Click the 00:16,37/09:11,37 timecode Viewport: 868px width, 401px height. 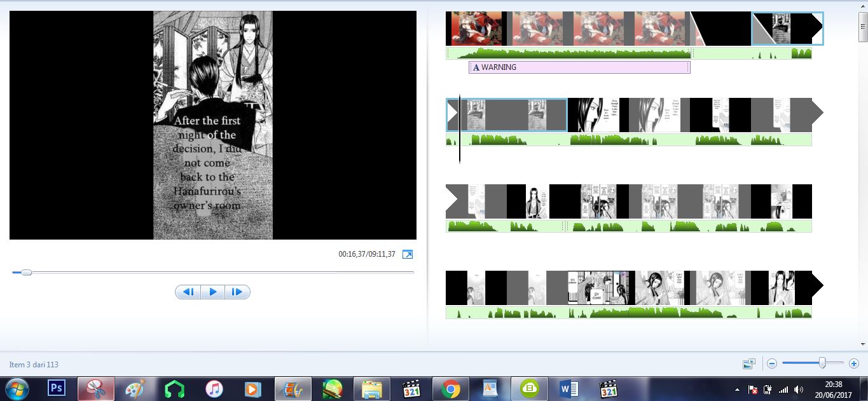point(367,254)
